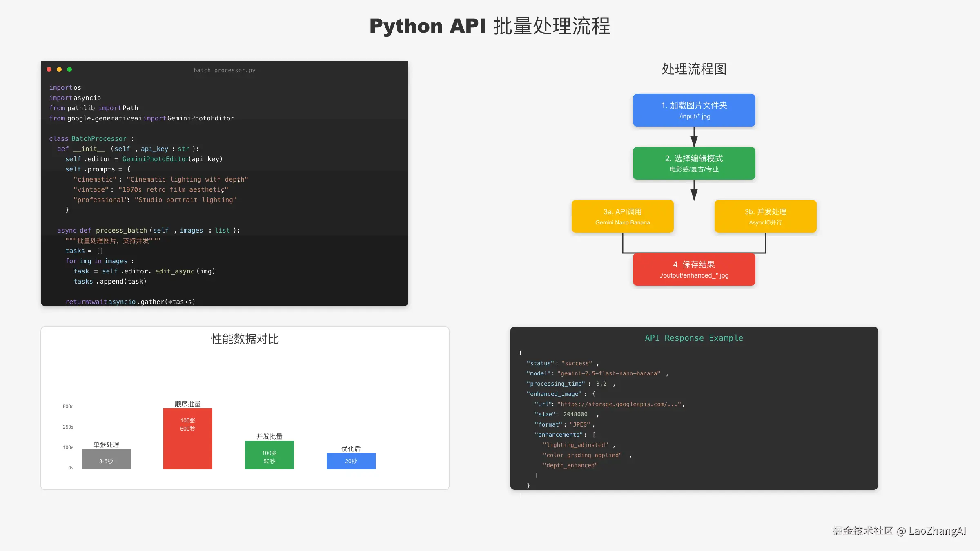Select the gray '单张处理' bar
This screenshot has height=551, width=980.
point(106,459)
